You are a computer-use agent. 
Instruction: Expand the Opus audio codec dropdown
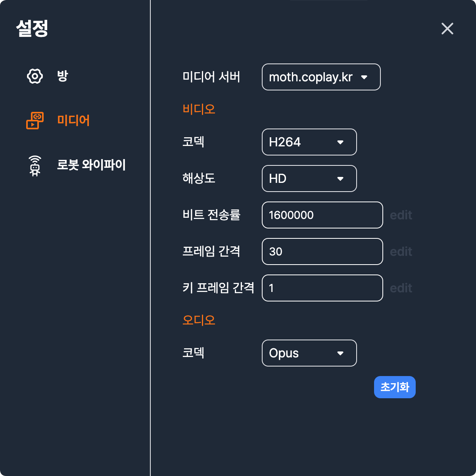click(309, 353)
